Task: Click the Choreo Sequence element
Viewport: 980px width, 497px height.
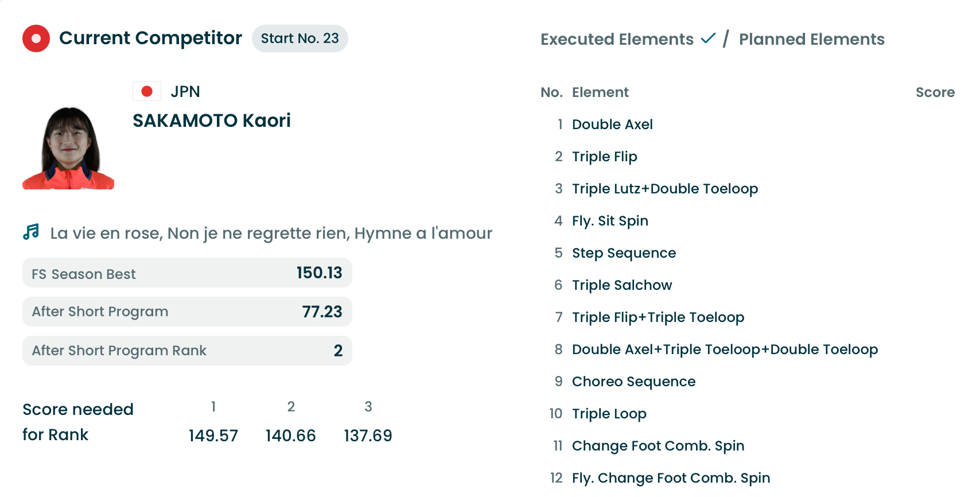Action: click(633, 382)
